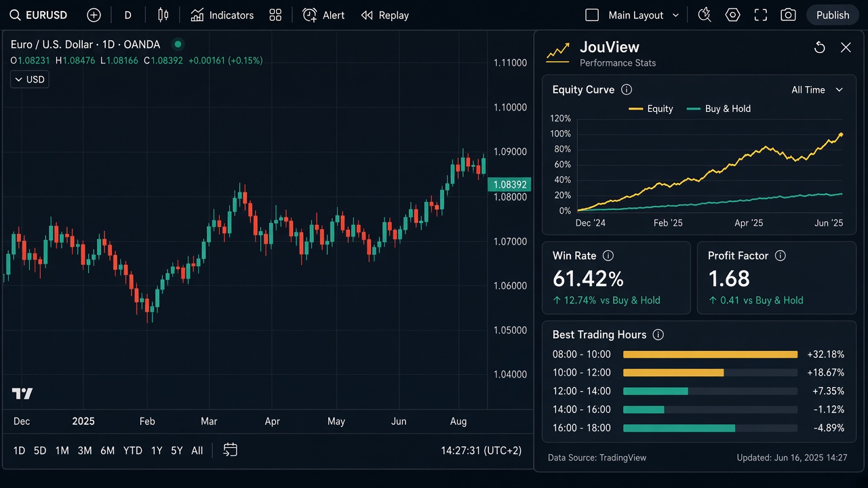Image resolution: width=868 pixels, height=488 pixels.
Task: Toggle the Equity legend series
Action: click(x=651, y=108)
